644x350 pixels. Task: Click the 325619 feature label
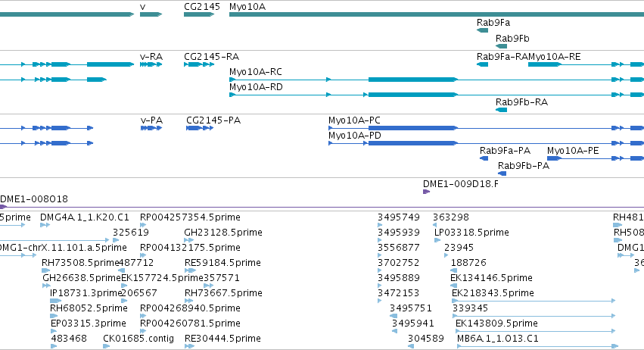pos(131,233)
